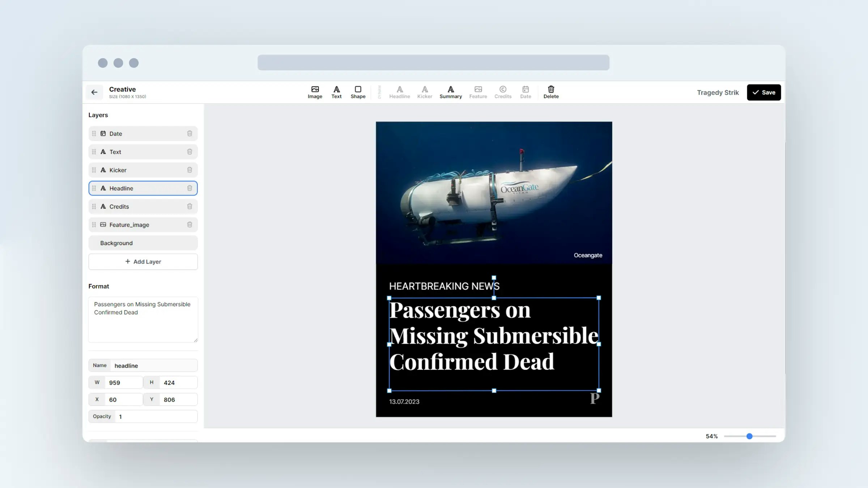Select the Image tool in toolbar

315,92
